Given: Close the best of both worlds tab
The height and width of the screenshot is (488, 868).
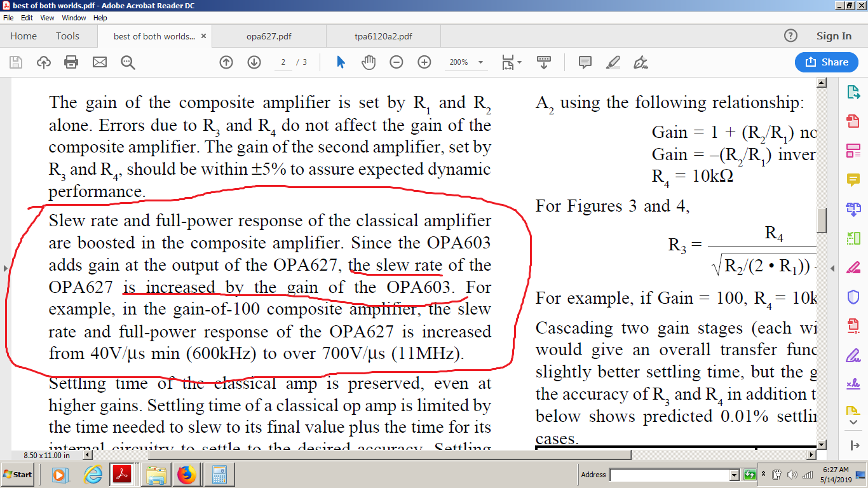Looking at the screenshot, I should [x=203, y=36].
